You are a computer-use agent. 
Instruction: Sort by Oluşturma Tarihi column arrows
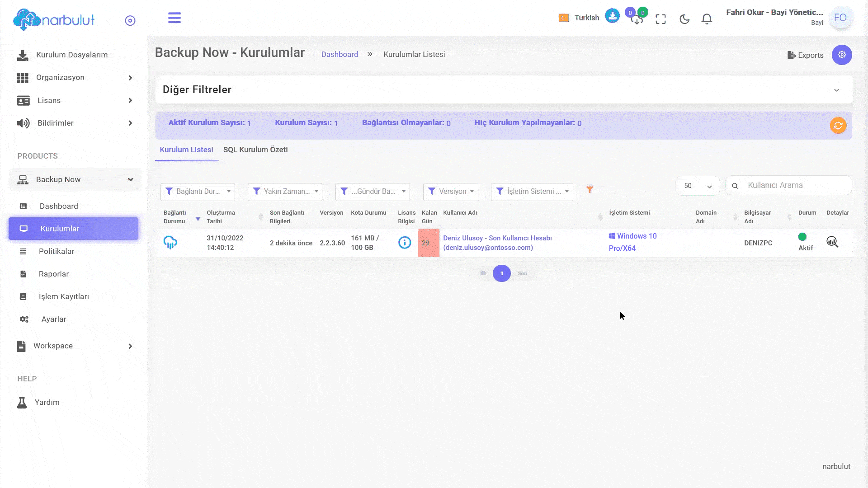261,217
